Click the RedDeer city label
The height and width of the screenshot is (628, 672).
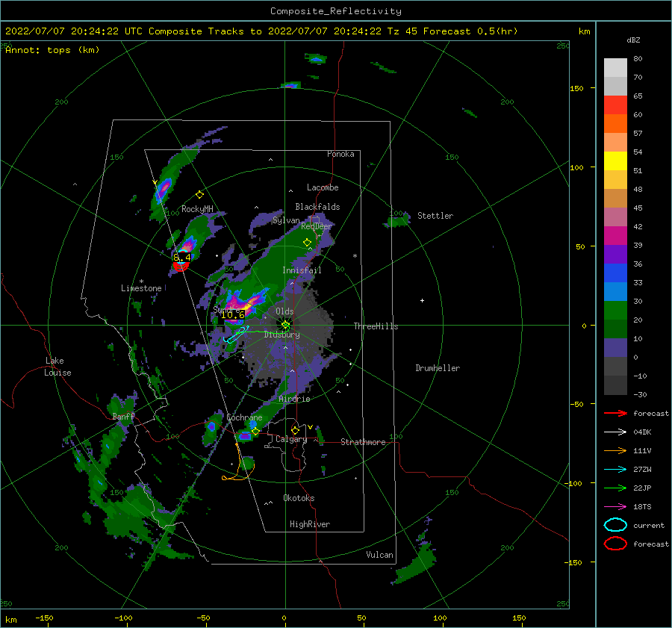click(x=317, y=226)
